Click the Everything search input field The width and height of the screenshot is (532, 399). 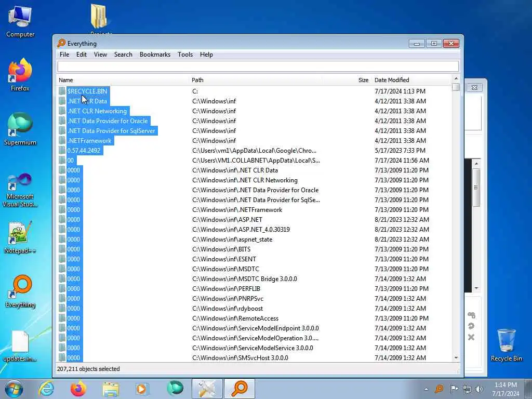tap(258, 66)
